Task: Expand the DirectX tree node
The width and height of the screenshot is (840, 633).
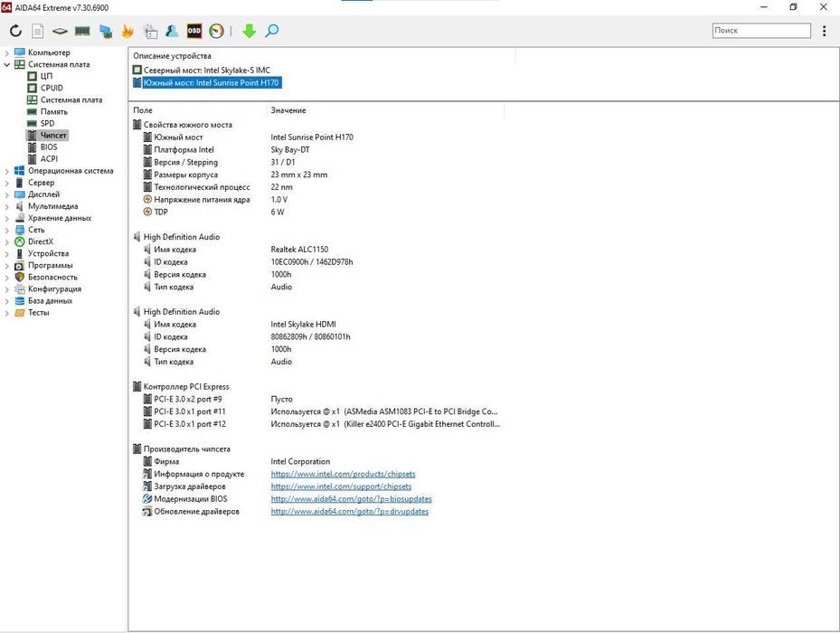Action: (7, 241)
